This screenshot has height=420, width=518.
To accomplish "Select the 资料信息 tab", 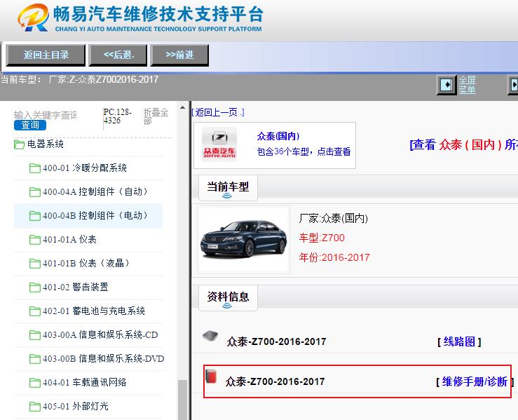I will 228,298.
